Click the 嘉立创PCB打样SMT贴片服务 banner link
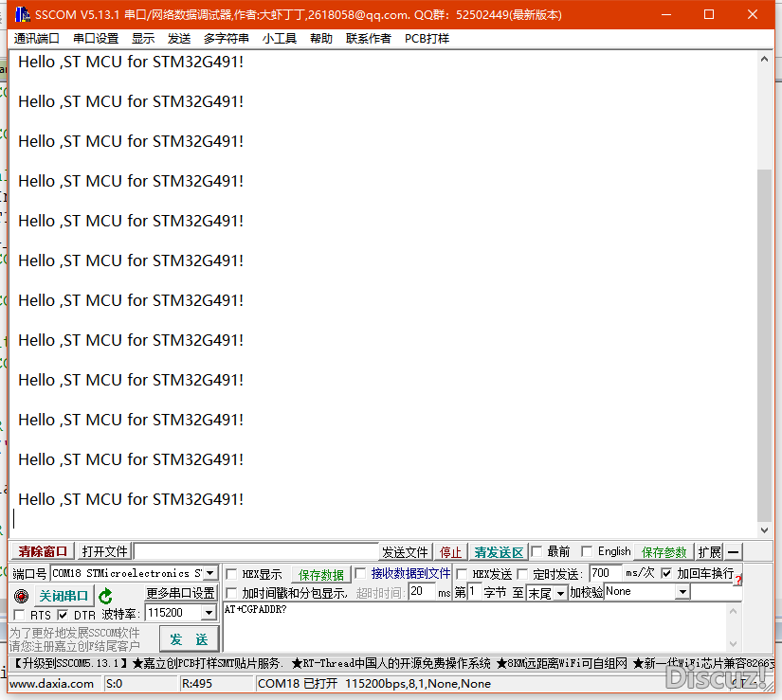The image size is (782, 700). click(208, 664)
